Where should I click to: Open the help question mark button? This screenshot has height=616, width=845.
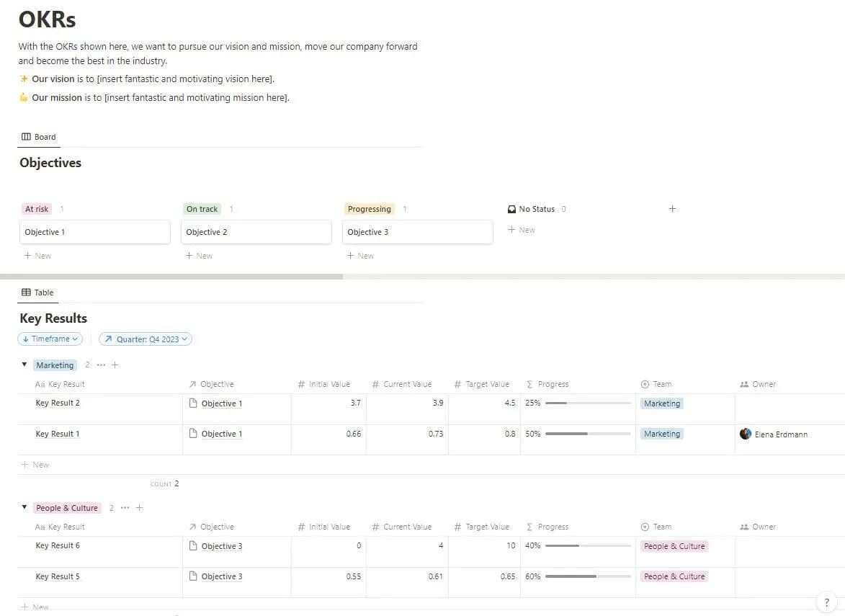point(826,603)
